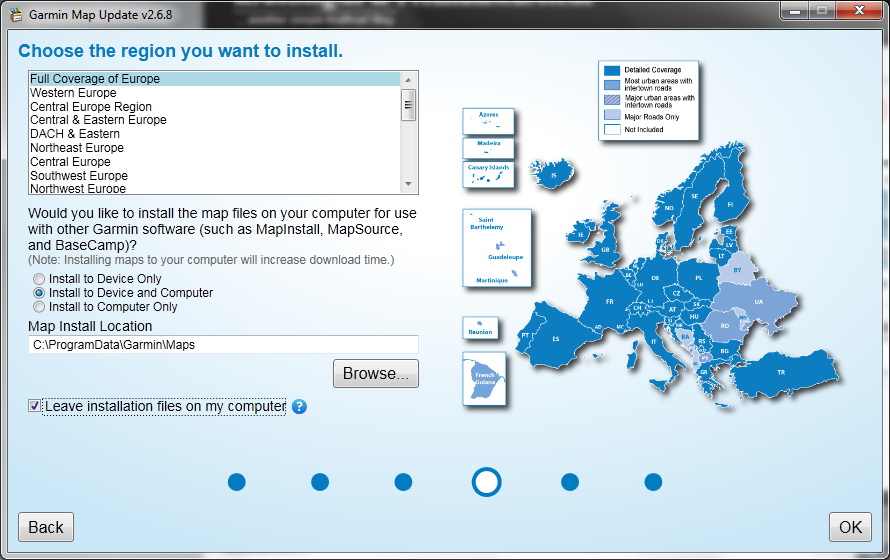The height and width of the screenshot is (560, 890).
Task: Click the Map Install Location path field
Action: tap(222, 345)
